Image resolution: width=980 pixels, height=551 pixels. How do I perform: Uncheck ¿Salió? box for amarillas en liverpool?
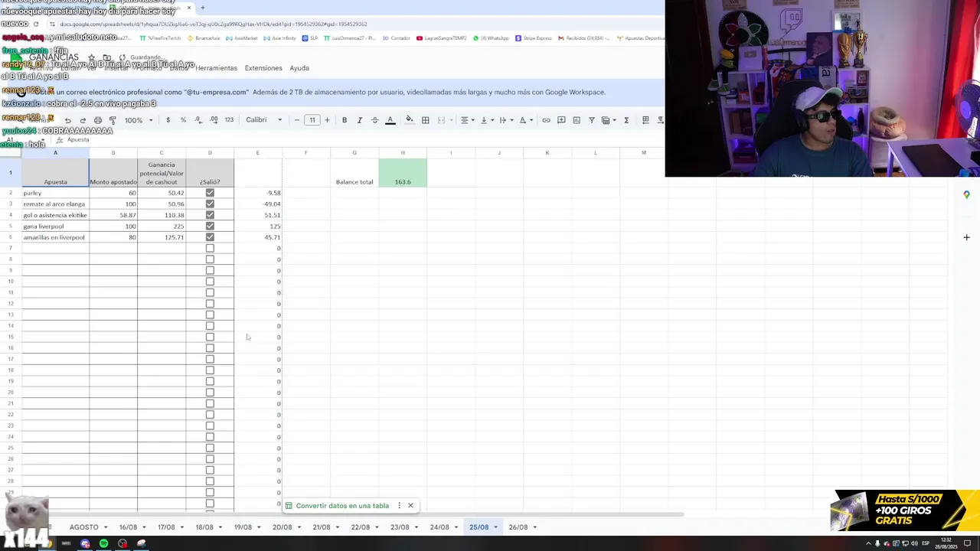[210, 237]
